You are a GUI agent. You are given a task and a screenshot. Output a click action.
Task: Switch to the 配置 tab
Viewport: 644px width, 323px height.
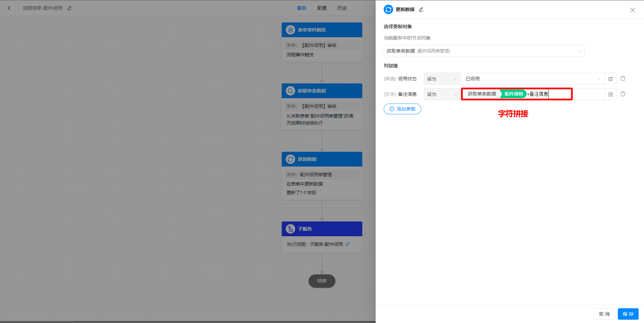pos(322,8)
